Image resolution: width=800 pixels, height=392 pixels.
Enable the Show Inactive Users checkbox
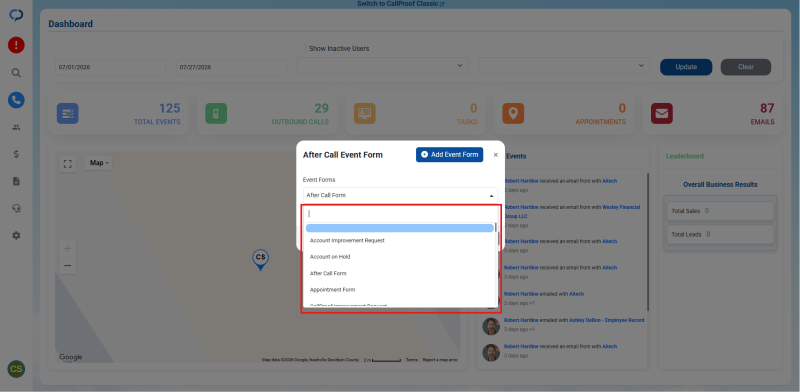tap(302, 48)
